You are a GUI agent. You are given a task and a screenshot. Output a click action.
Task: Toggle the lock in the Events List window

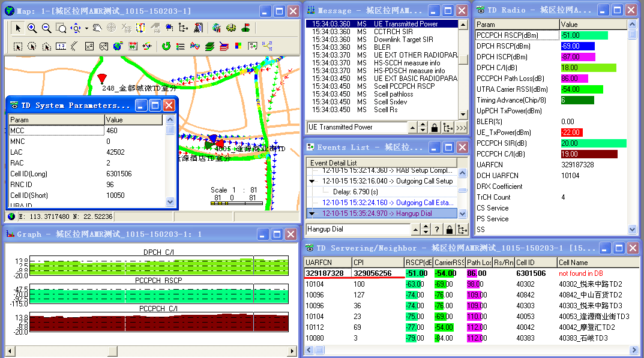coord(449,230)
